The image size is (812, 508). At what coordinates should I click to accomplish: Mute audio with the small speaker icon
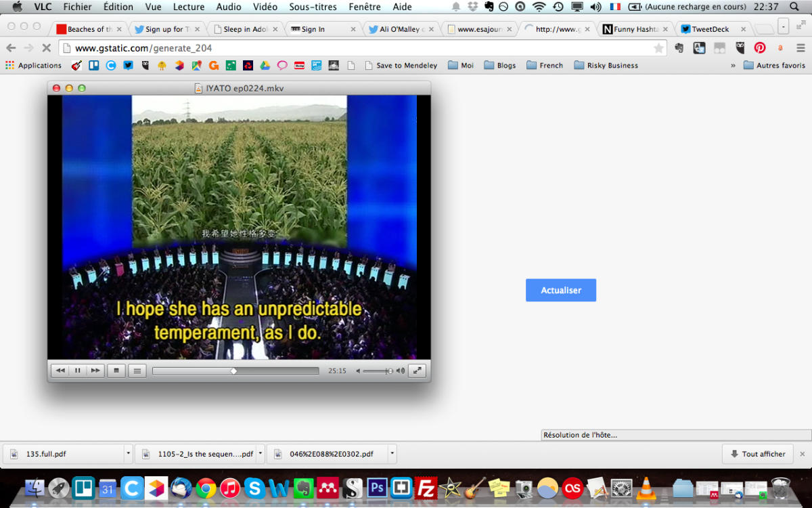[359, 371]
